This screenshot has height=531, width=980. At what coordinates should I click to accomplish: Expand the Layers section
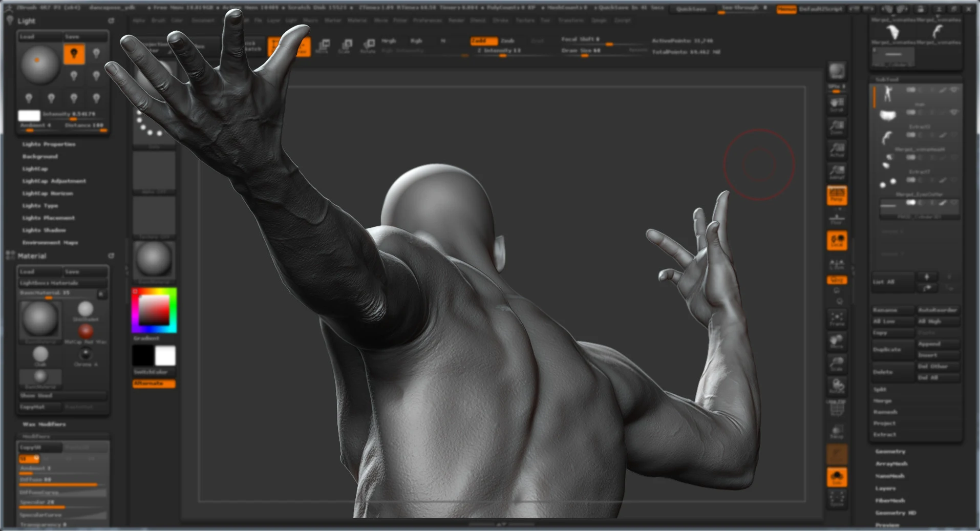point(885,488)
